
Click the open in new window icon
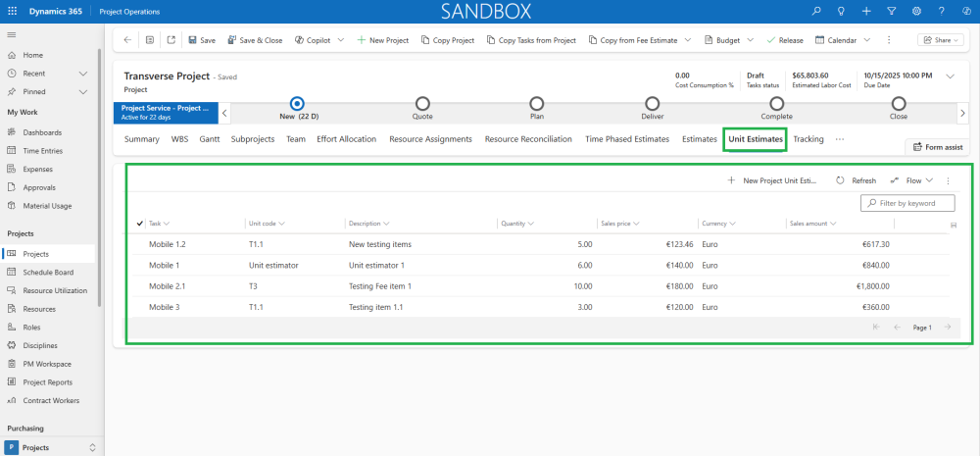point(171,40)
